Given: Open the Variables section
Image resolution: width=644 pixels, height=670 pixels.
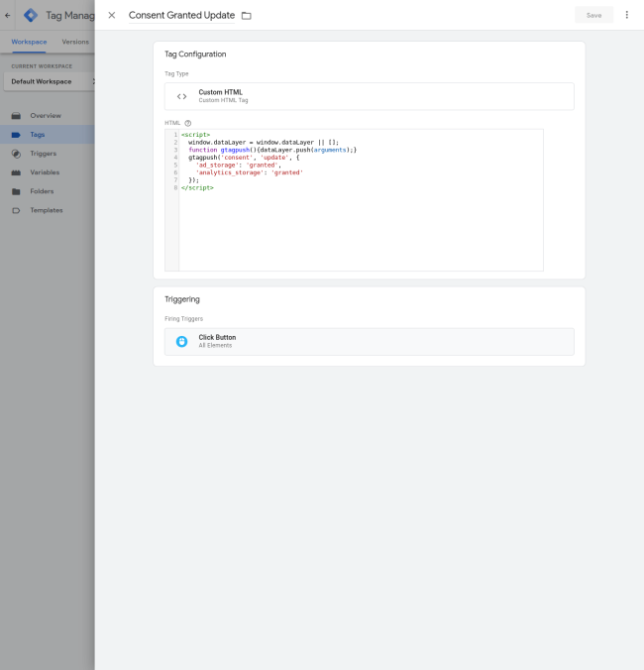Looking at the screenshot, I should 45,172.
